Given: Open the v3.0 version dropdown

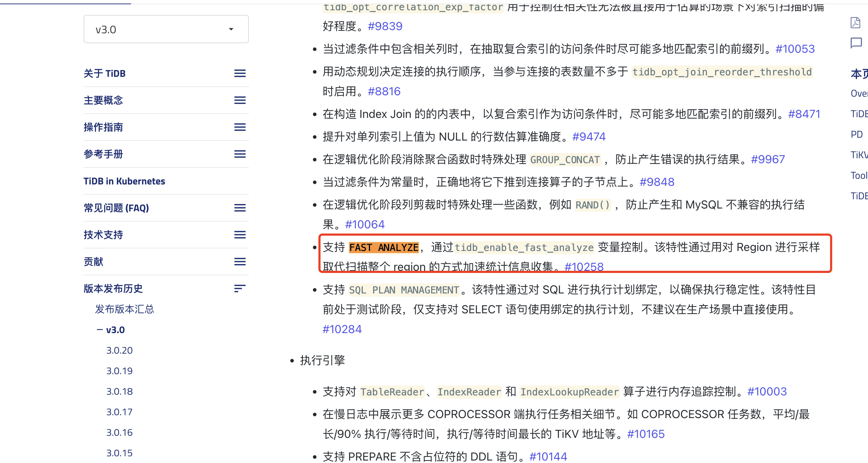Looking at the screenshot, I should point(166,29).
